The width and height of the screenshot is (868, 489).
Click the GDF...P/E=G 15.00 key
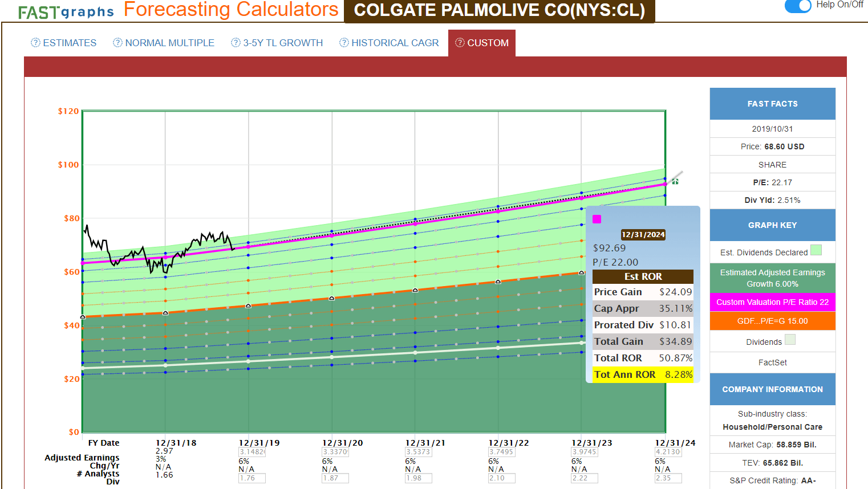[x=773, y=321]
